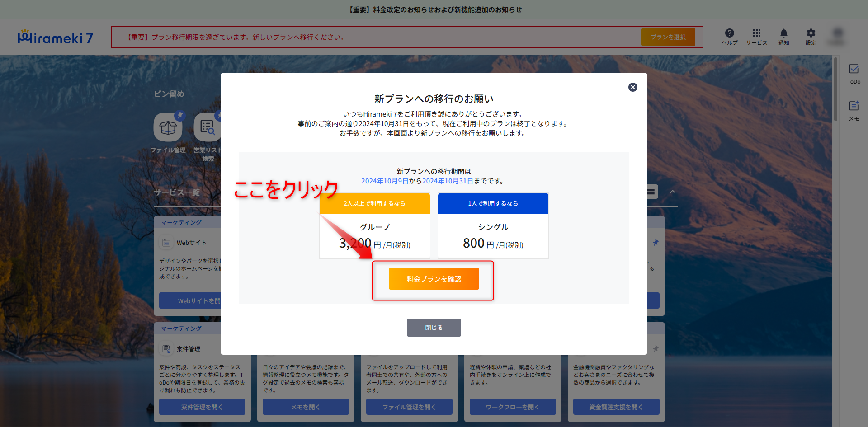Open the ToDo panel icon
868x427 pixels.
(854, 70)
